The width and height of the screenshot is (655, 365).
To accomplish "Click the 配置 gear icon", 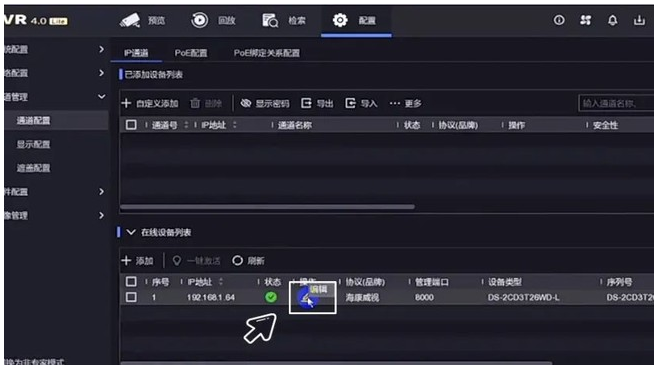I will point(340,20).
